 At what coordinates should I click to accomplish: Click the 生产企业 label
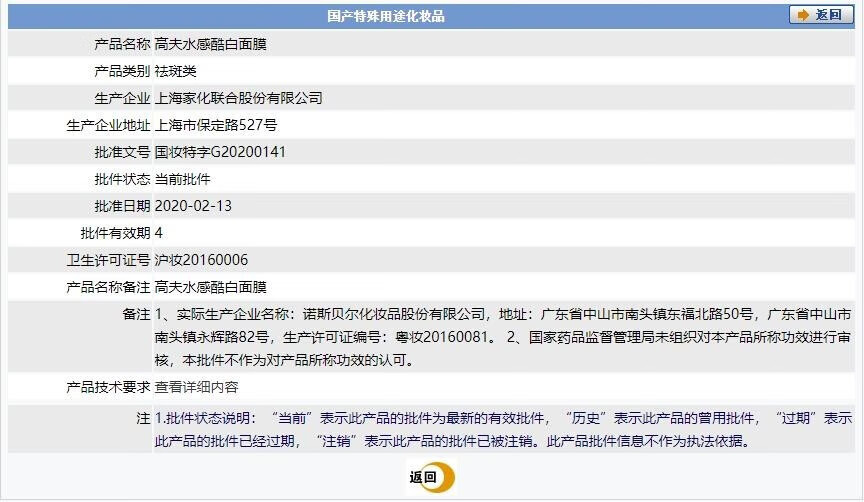click(x=122, y=98)
